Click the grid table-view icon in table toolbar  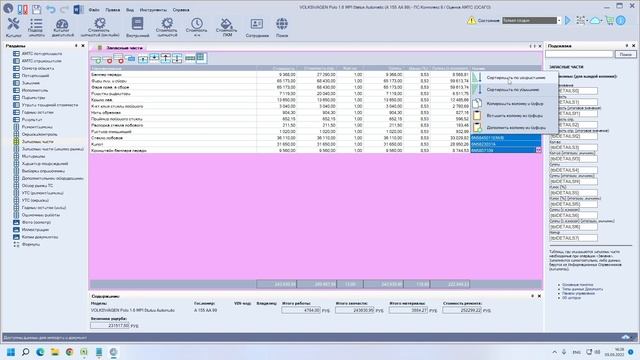[200, 58]
